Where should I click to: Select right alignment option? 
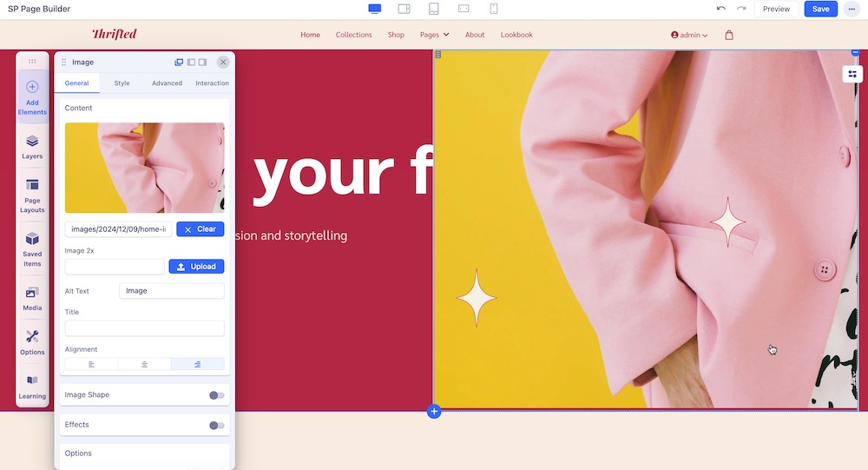(x=197, y=364)
